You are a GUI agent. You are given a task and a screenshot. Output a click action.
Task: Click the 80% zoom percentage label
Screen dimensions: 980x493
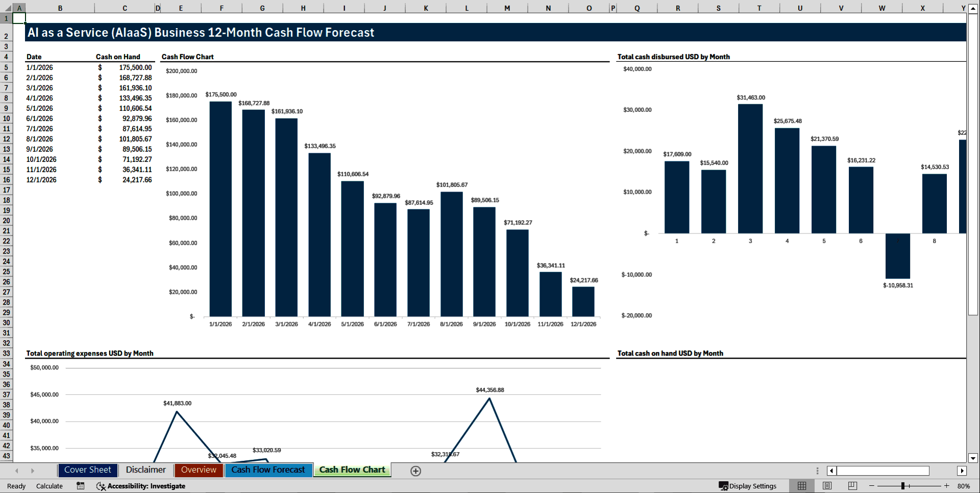964,486
